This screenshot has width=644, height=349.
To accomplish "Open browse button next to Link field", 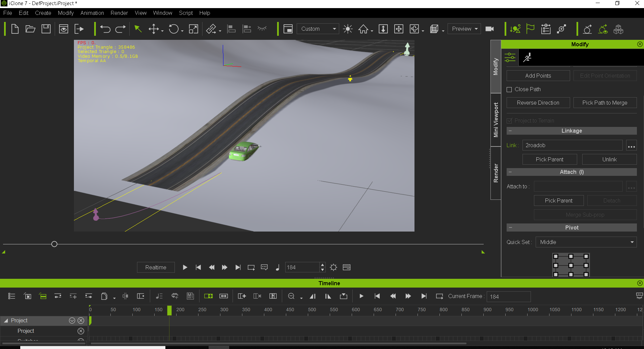I will (x=632, y=145).
